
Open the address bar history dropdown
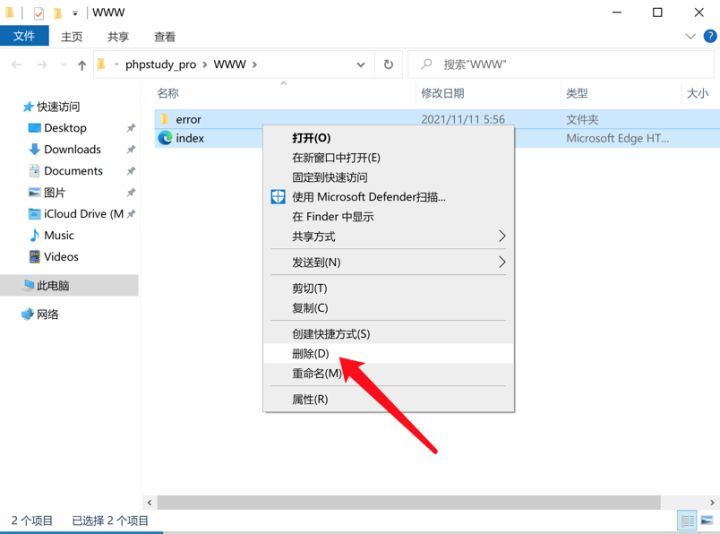click(x=361, y=65)
